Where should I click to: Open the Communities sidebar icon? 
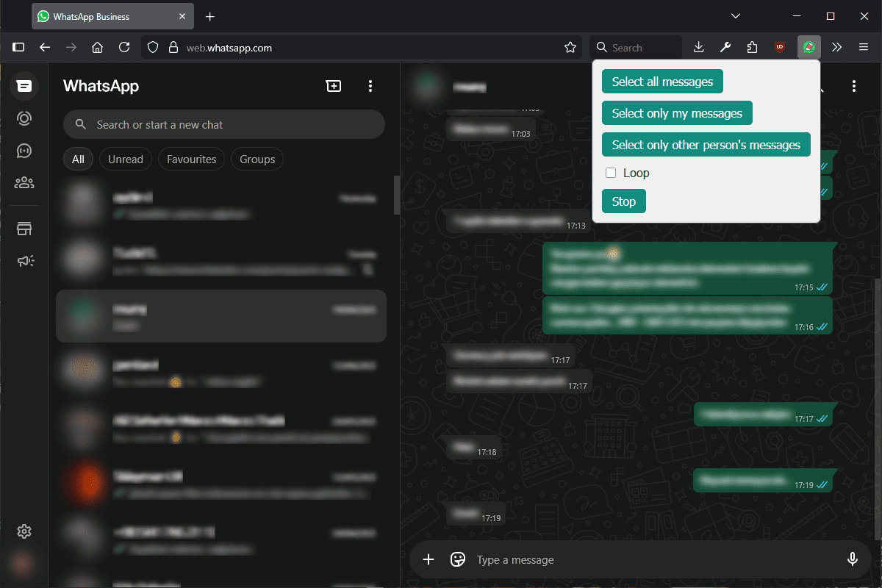[x=24, y=182]
